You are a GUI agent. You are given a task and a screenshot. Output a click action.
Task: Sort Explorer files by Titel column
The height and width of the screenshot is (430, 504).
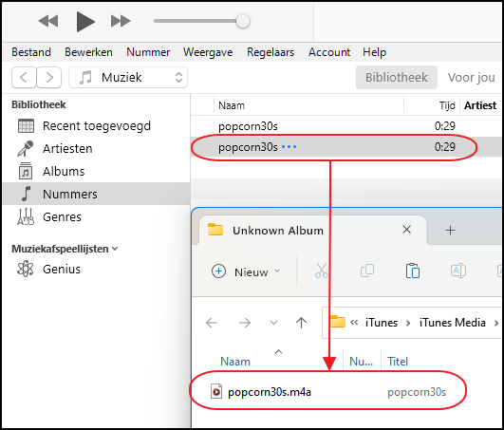[x=398, y=362]
